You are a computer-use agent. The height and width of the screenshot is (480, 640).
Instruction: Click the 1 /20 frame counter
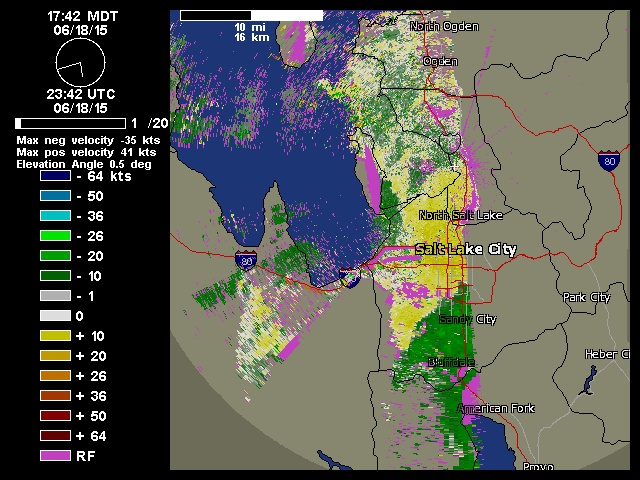[x=150, y=123]
